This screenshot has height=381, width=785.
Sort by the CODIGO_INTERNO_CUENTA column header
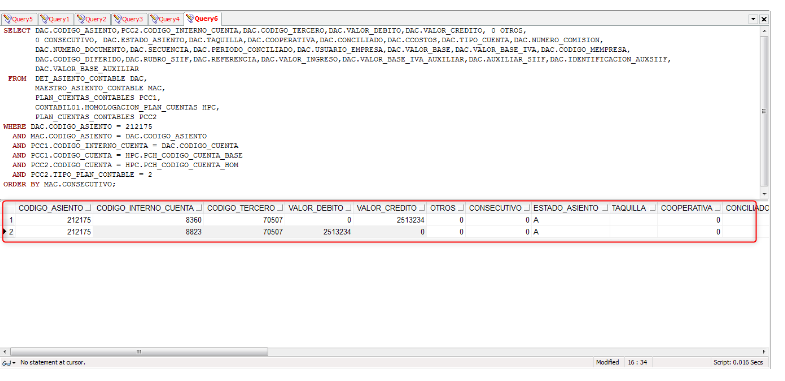[x=149, y=208]
